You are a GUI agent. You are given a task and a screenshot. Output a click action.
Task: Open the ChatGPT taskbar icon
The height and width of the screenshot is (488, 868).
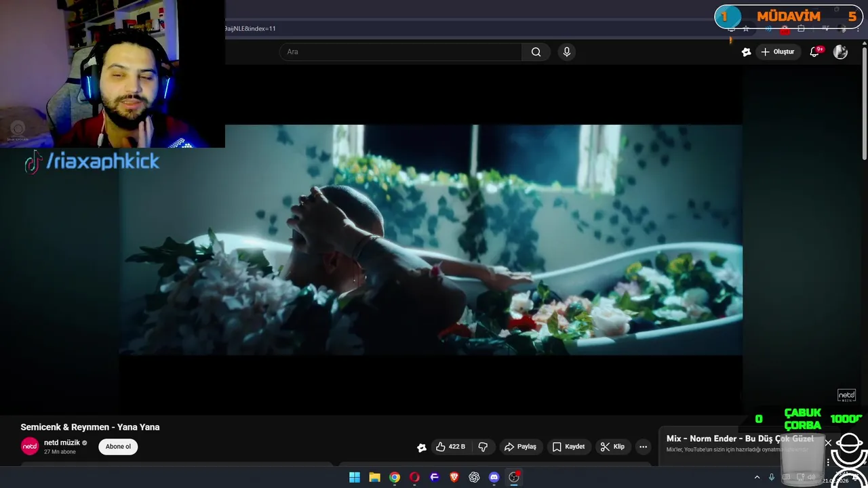(x=474, y=477)
